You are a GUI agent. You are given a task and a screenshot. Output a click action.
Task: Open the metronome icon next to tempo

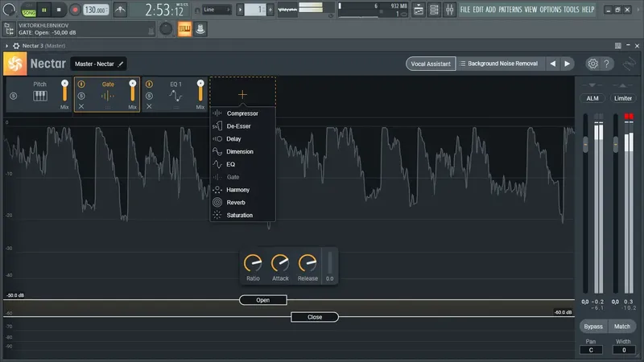pos(120,10)
